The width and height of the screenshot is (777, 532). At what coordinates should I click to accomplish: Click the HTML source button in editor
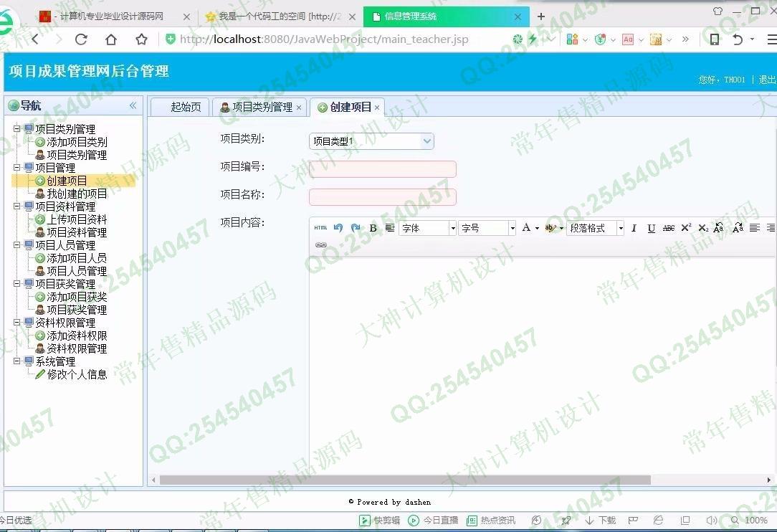pyautogui.click(x=320, y=227)
